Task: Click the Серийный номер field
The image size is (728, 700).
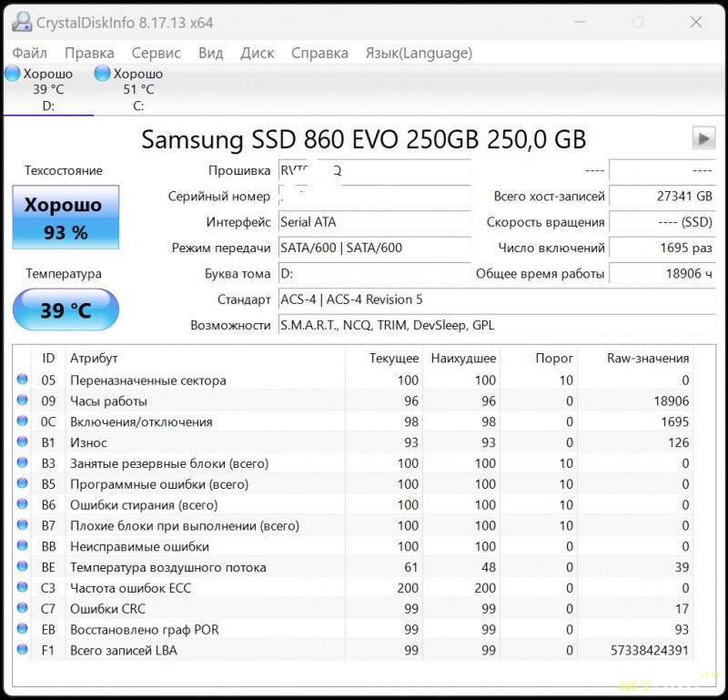Action: click(375, 196)
